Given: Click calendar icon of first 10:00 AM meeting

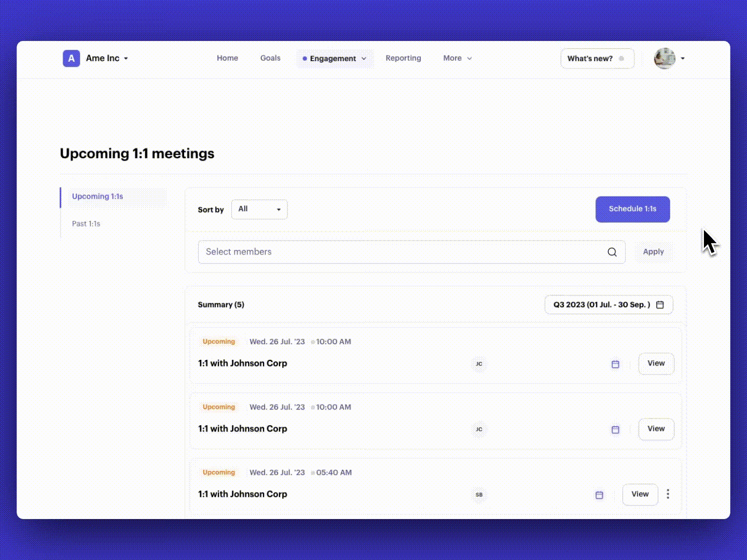Looking at the screenshot, I should click(615, 364).
